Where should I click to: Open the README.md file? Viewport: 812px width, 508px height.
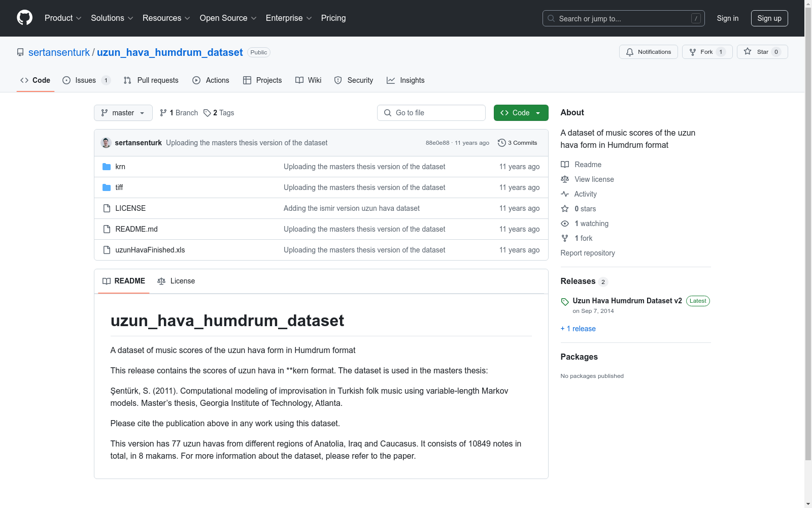137,229
